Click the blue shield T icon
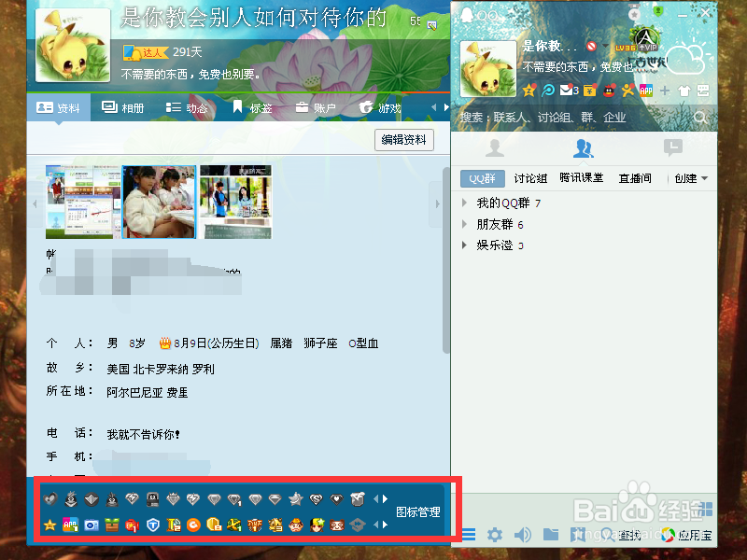Image resolution: width=747 pixels, height=560 pixels. 153,525
